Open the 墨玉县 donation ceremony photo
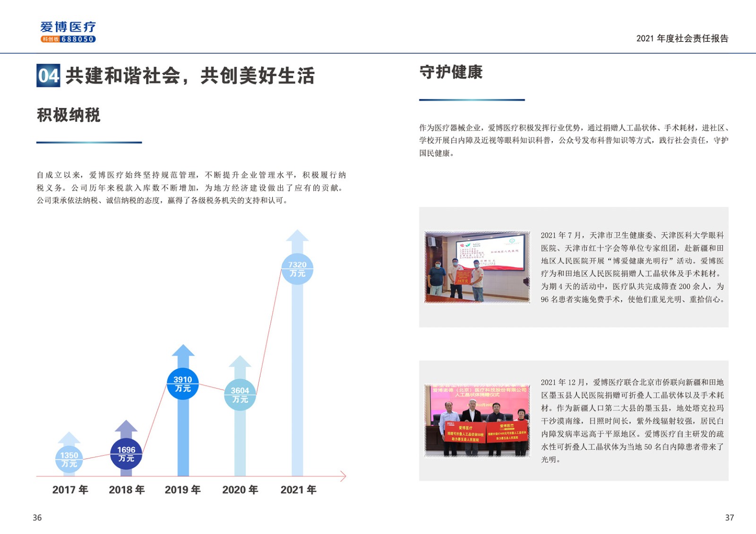This screenshot has width=756, height=534. tap(477, 420)
